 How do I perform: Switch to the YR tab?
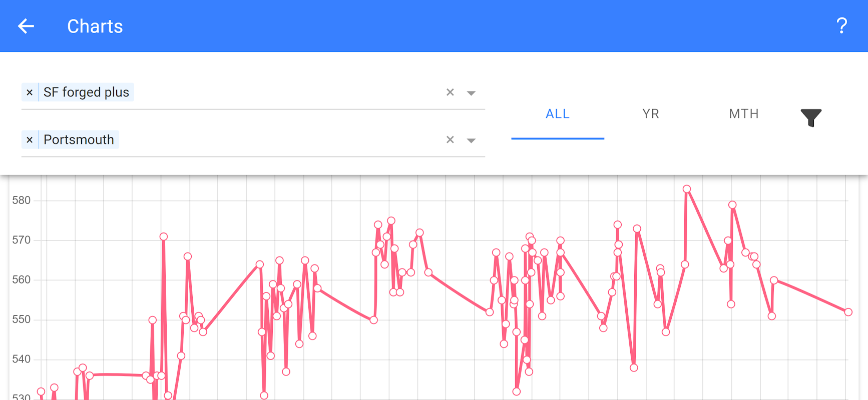651,114
